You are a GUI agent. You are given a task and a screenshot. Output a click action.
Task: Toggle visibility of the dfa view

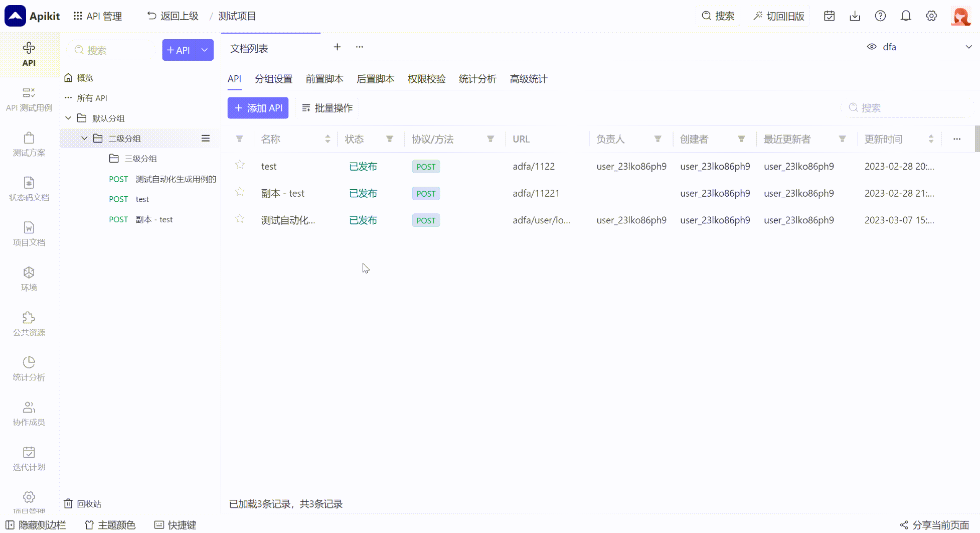pyautogui.click(x=872, y=47)
